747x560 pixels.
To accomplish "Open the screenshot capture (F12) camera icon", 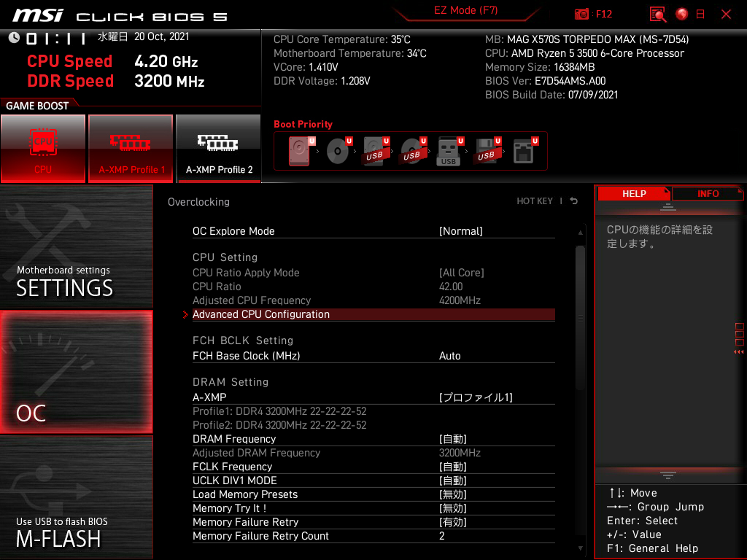I will [x=581, y=14].
